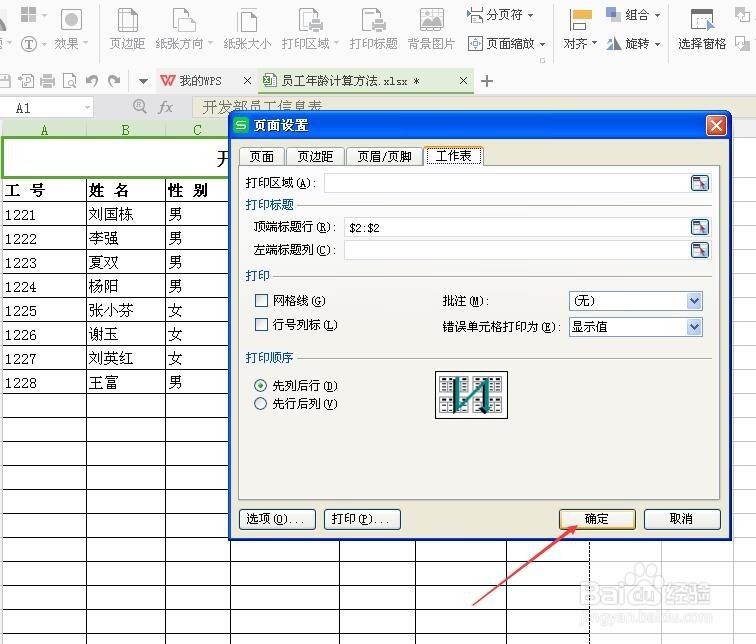Click the zoom magnifier beside fx
The image size is (756, 644).
click(139, 106)
